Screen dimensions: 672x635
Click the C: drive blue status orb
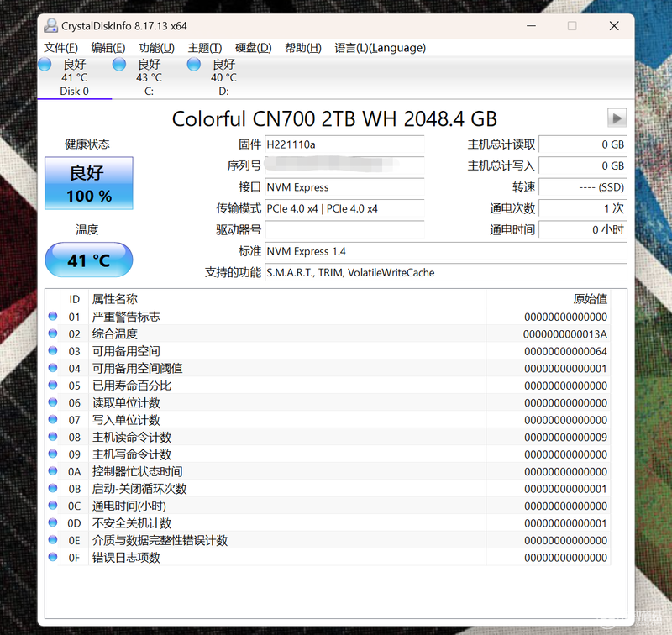click(119, 65)
